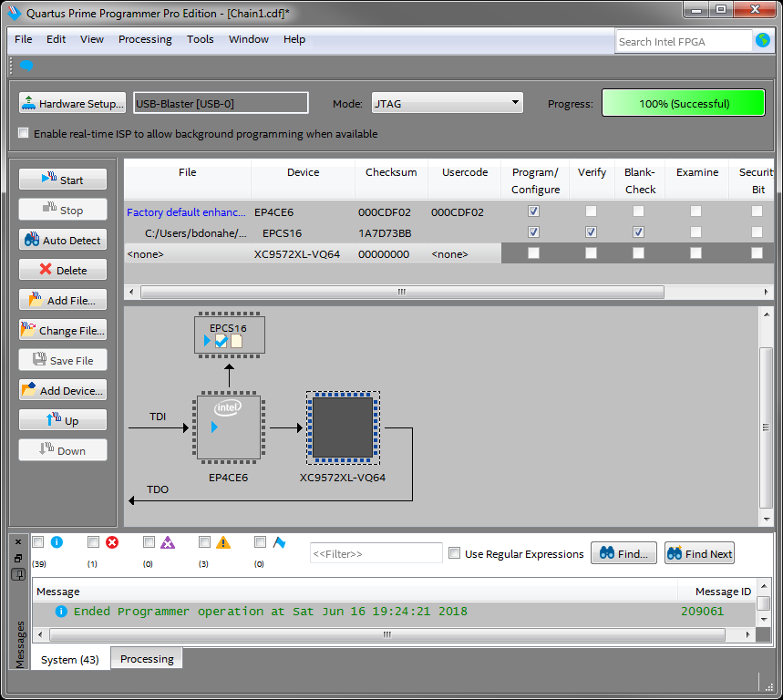Check Verify for the EP4CE6 row
Image resolution: width=783 pixels, height=700 pixels.
tap(591, 211)
